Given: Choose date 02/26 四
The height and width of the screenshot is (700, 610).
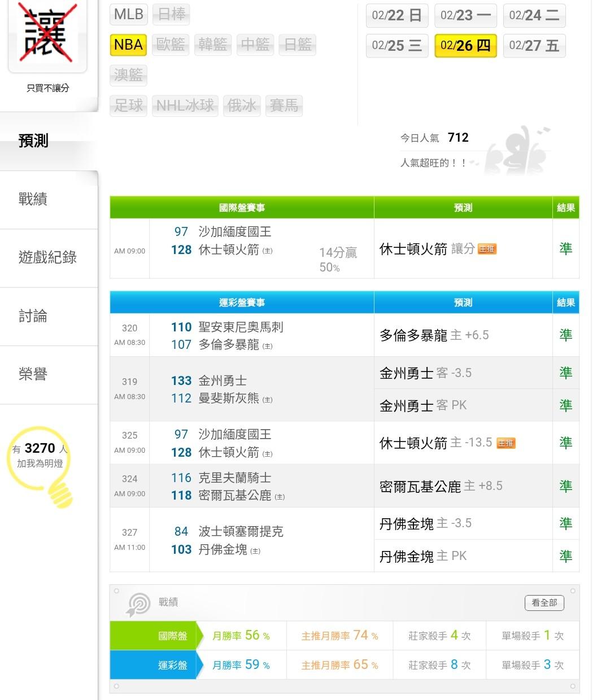Looking at the screenshot, I should pos(466,46).
